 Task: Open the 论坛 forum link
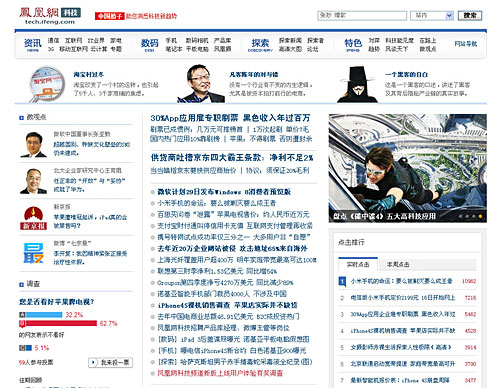(x=313, y=49)
